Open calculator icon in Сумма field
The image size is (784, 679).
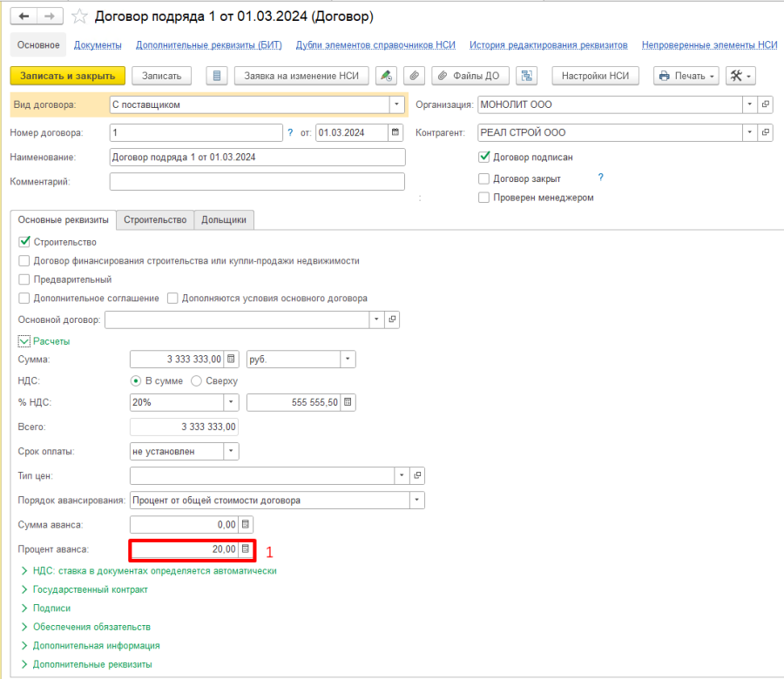231,359
